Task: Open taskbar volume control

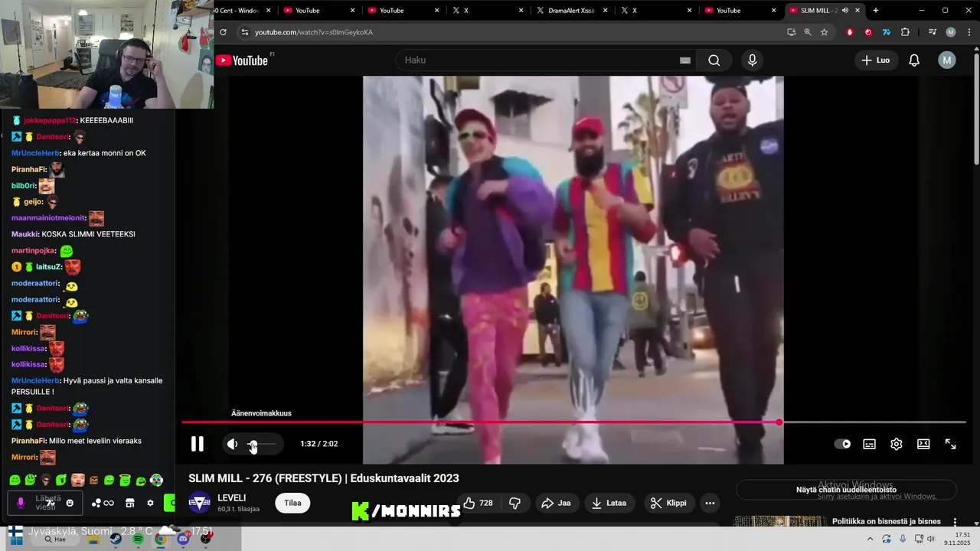Action: [x=931, y=539]
